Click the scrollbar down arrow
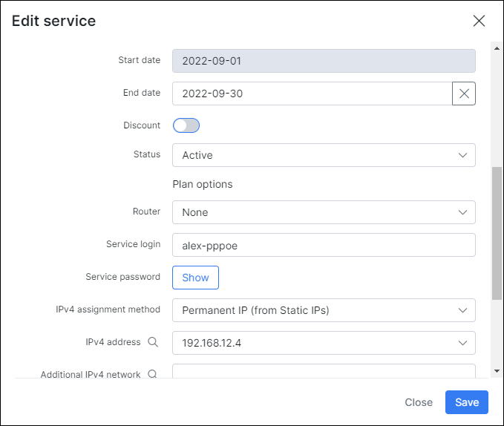This screenshot has width=504, height=426. 497,370
